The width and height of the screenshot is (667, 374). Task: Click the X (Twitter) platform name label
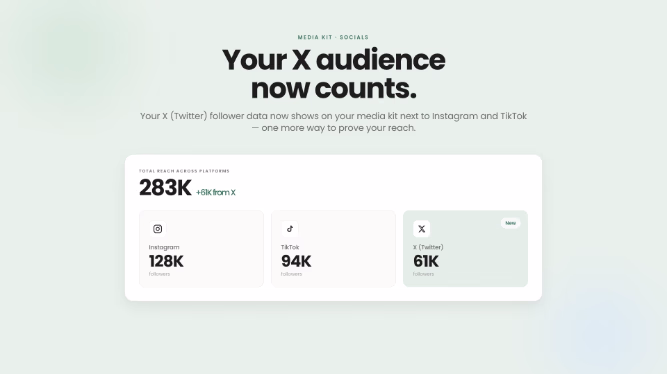(x=428, y=247)
